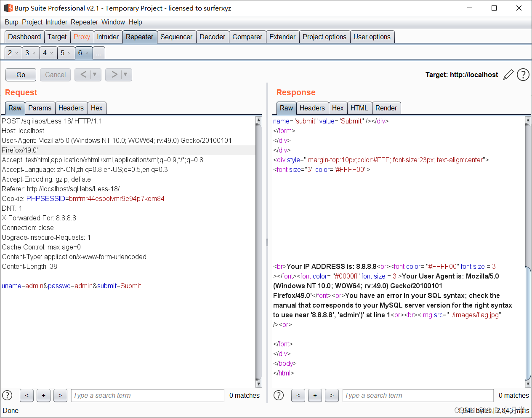Open the back history dropdown arrow
The image size is (532, 418).
point(95,75)
